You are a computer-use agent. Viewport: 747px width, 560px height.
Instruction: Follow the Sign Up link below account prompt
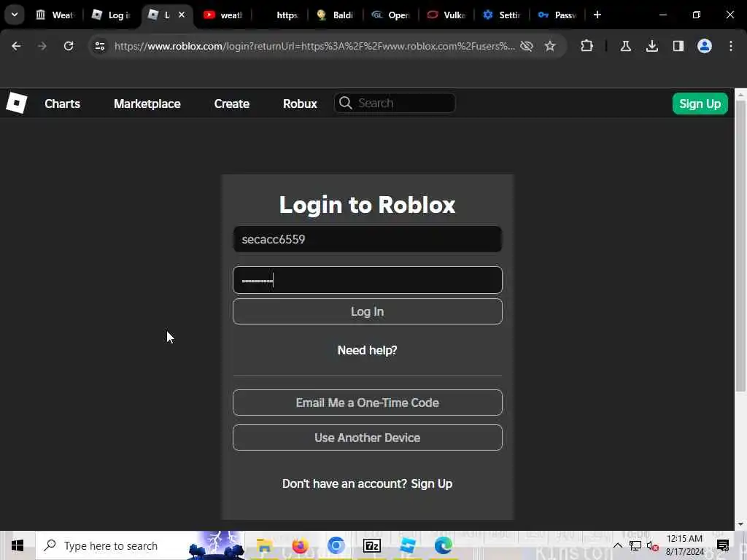[x=432, y=484]
